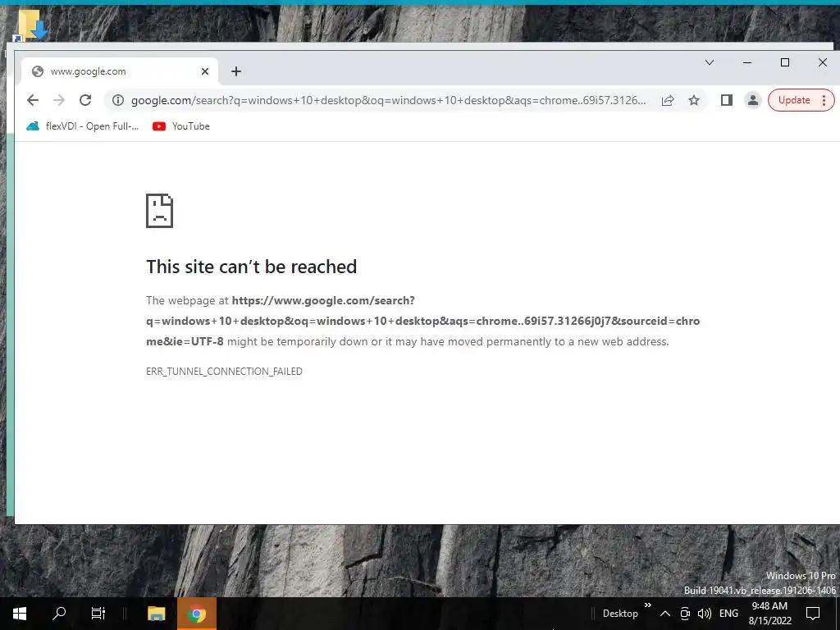The height and width of the screenshot is (630, 840).
Task: Maximize the Chrome window
Action: 785,62
